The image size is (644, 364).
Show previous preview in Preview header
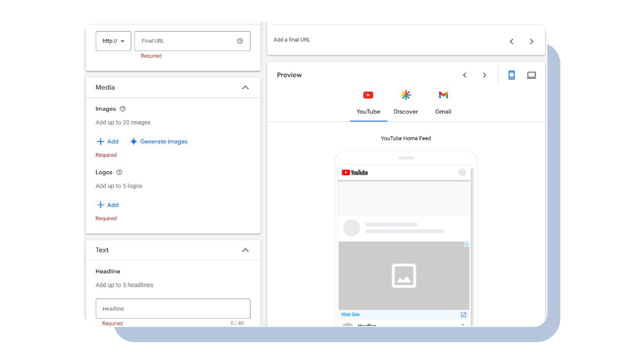point(465,75)
